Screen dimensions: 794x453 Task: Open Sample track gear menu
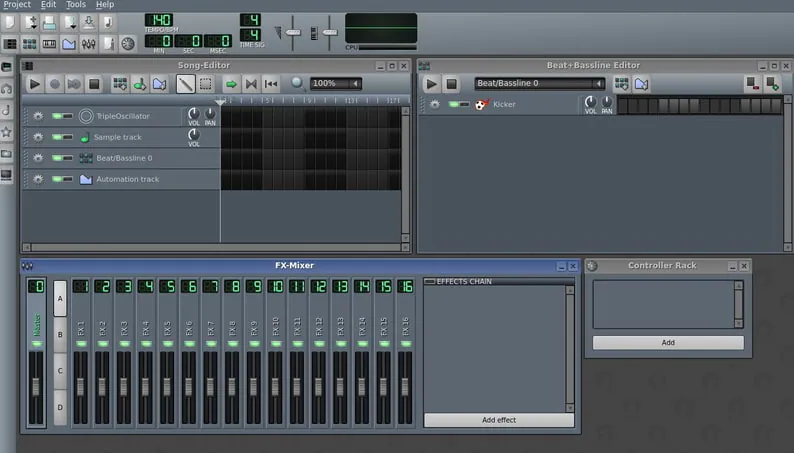point(38,137)
